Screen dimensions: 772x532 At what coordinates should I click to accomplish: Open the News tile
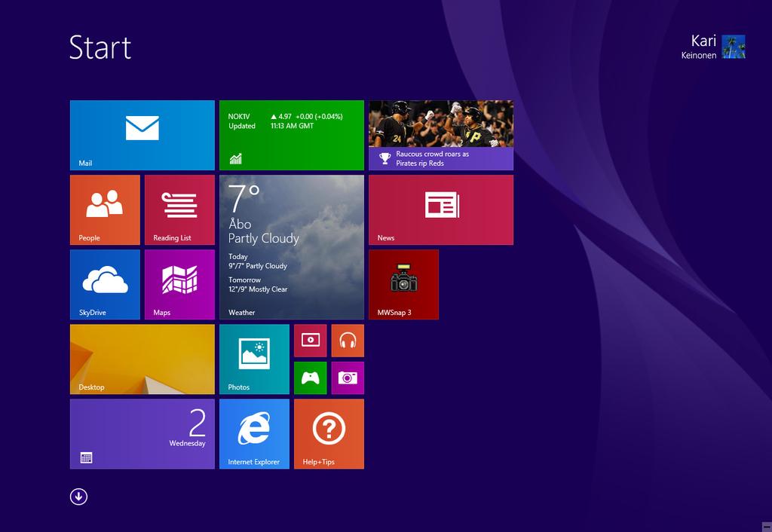(441, 210)
